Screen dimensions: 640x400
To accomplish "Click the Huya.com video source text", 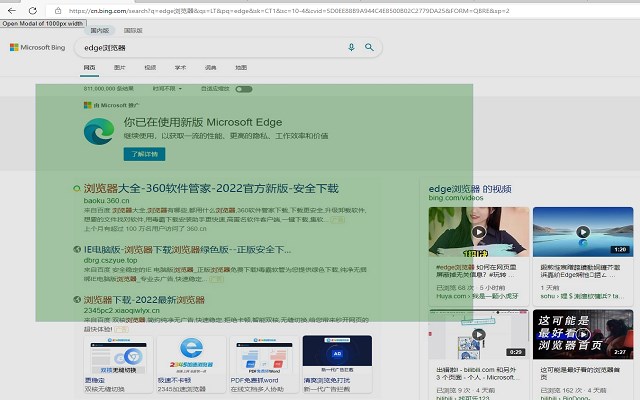I will (x=477, y=296).
